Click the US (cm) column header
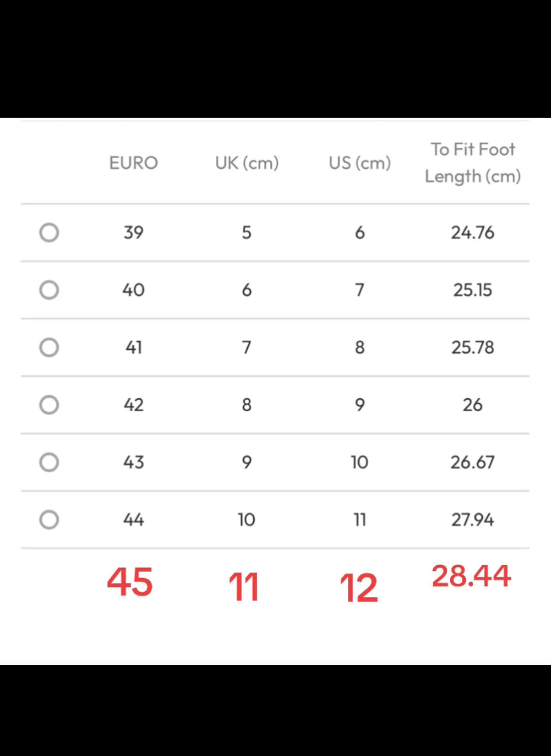 [x=360, y=163]
